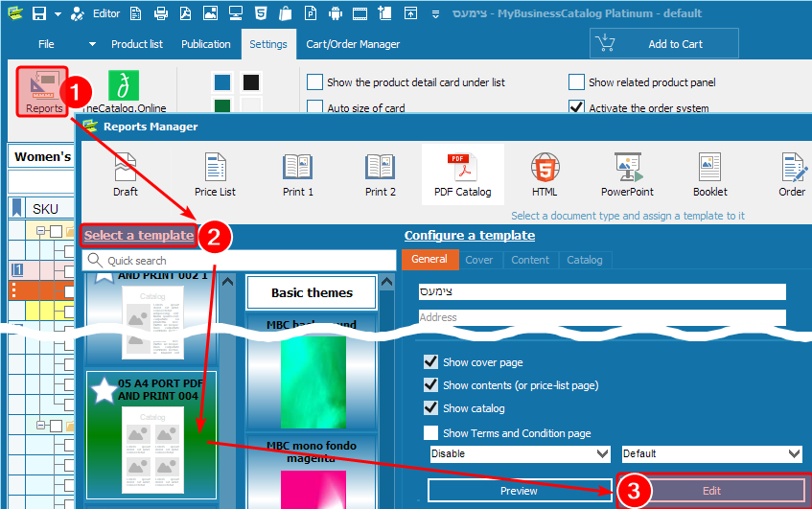Open the Publication ribbon tab
The image size is (812, 509).
(x=205, y=44)
